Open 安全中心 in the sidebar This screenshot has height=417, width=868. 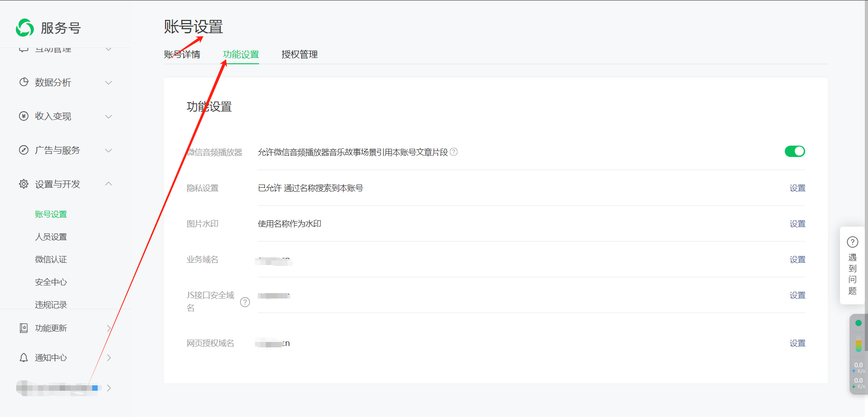pos(51,282)
